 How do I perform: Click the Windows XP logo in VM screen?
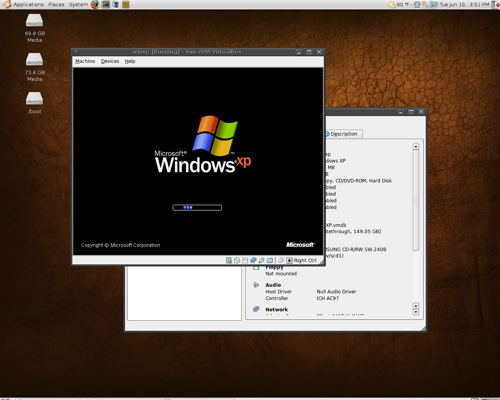203,145
